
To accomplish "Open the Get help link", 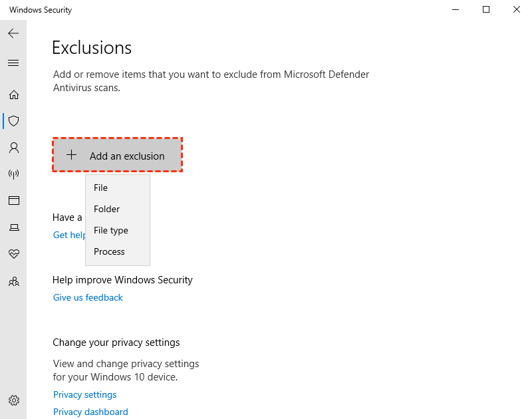I will tap(69, 235).
